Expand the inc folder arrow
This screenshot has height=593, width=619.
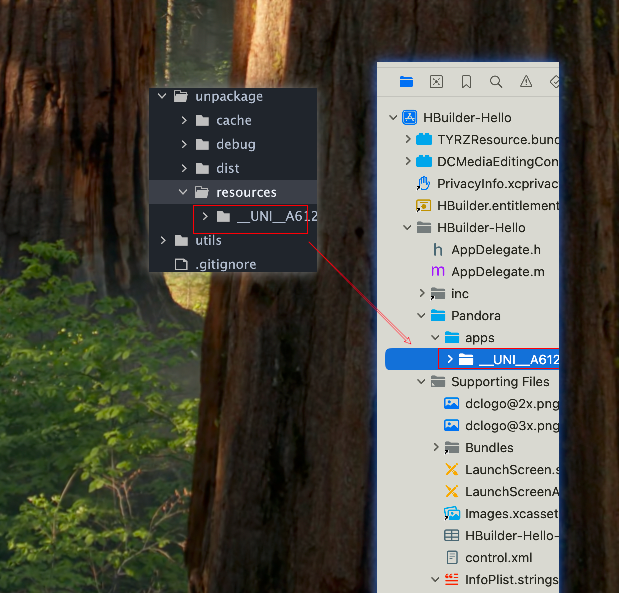coord(422,294)
